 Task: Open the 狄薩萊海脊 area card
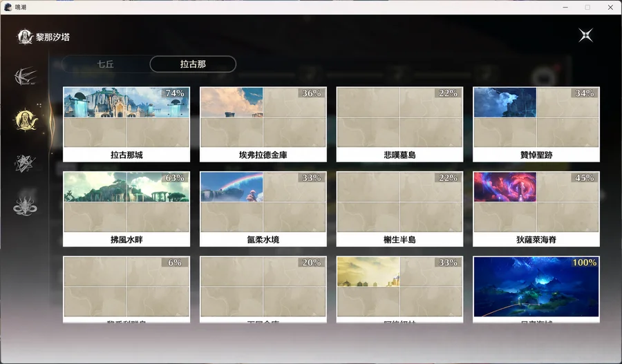(536, 209)
